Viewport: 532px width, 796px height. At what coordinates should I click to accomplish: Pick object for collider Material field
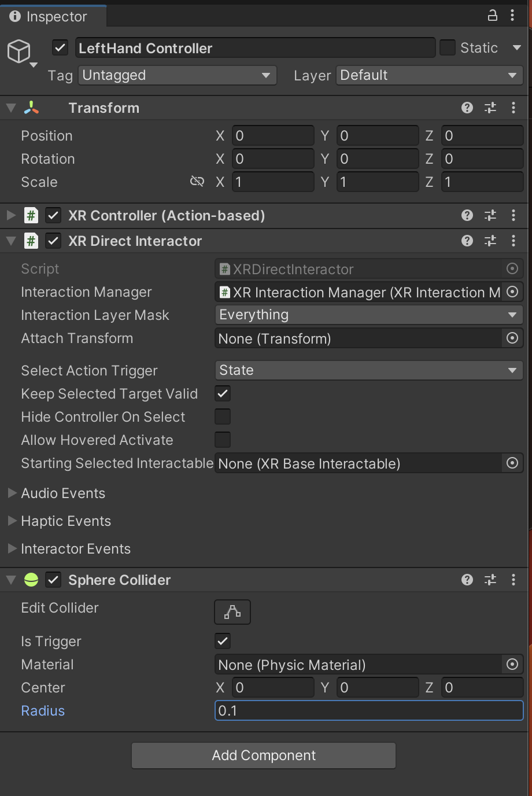coord(512,665)
